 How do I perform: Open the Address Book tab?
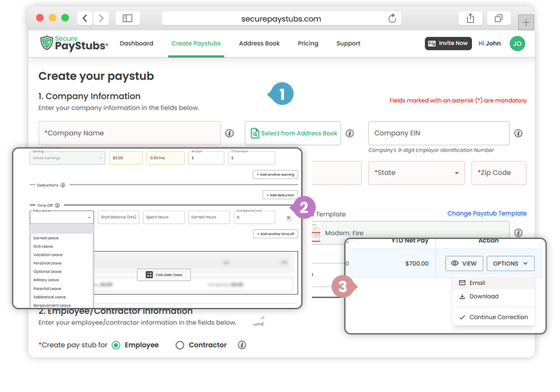tap(259, 44)
